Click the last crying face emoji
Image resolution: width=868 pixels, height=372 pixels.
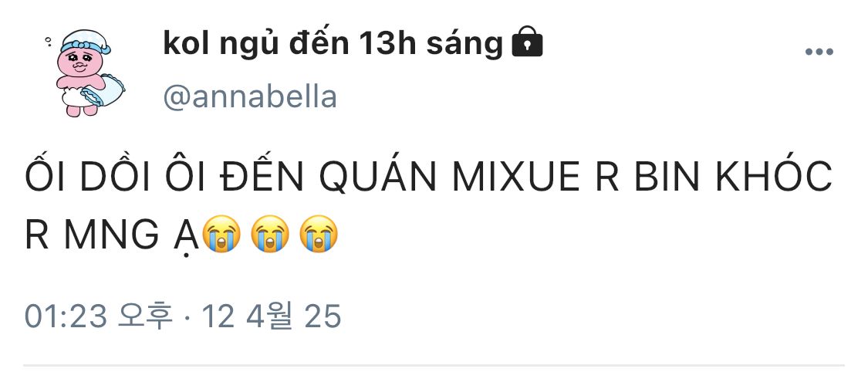pyautogui.click(x=319, y=234)
